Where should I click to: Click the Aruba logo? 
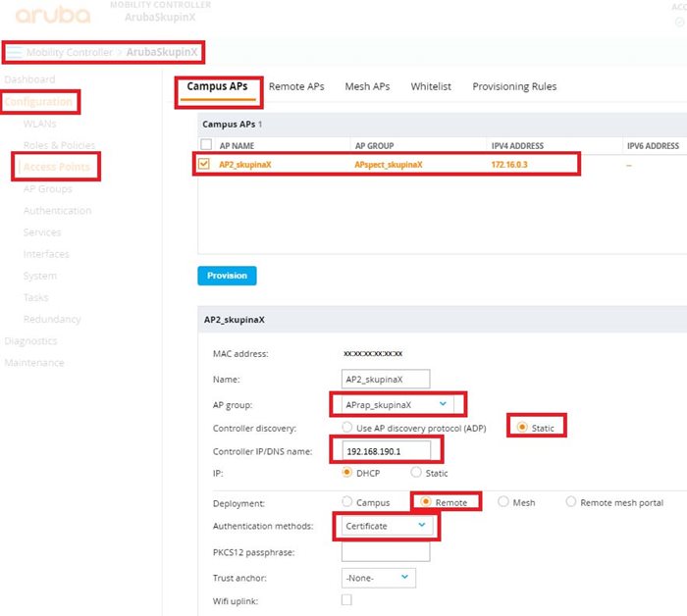click(53, 15)
